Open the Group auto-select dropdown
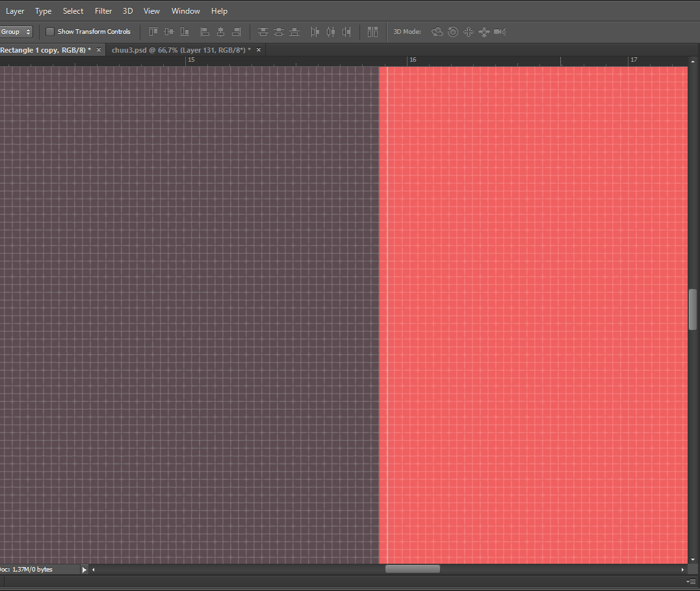The width and height of the screenshot is (700, 591). (16, 32)
